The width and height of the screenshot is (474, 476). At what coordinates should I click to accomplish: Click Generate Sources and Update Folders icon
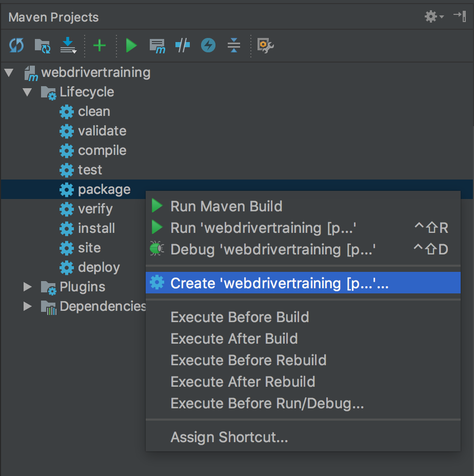click(x=42, y=46)
